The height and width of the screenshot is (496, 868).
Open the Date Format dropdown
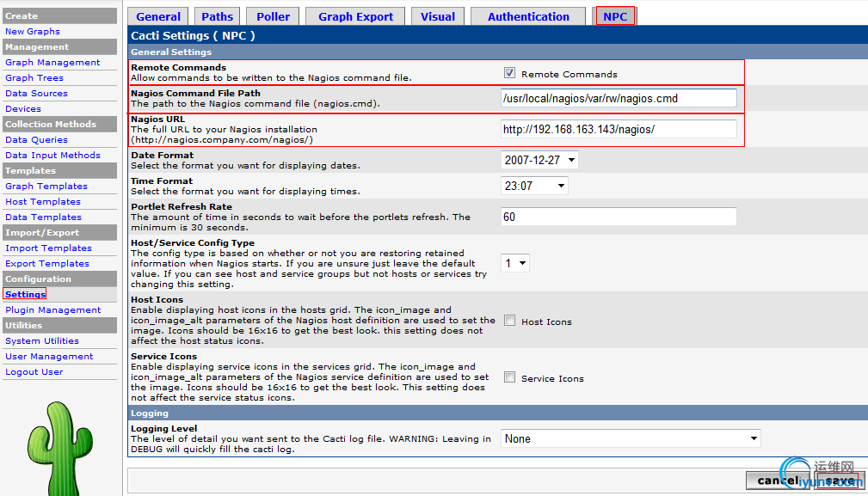pos(539,161)
